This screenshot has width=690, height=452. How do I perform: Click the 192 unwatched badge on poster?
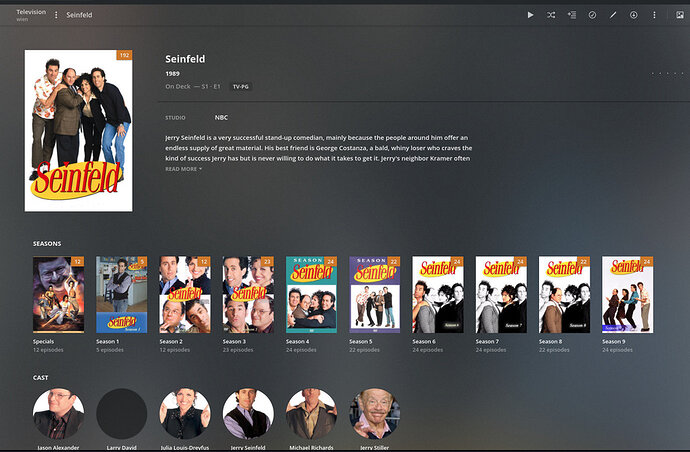pyautogui.click(x=125, y=55)
